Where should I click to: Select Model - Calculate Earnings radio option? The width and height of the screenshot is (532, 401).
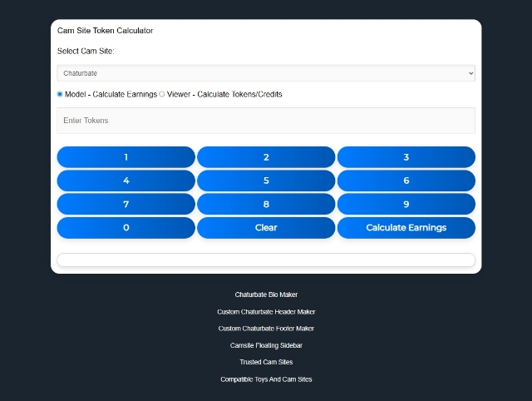point(60,94)
